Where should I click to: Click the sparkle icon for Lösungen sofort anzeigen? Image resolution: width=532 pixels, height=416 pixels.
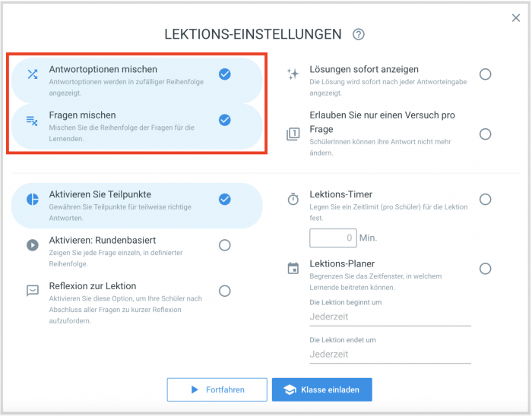click(x=293, y=74)
